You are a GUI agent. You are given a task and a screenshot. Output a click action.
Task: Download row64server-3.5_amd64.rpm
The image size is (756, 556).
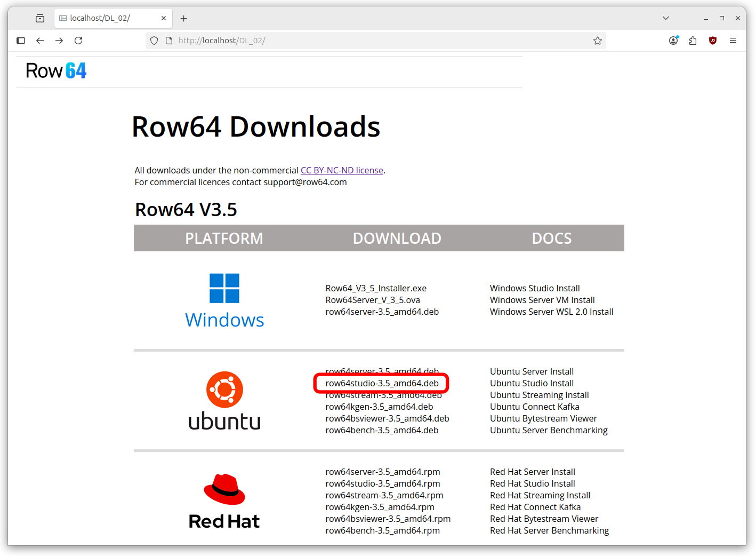[383, 472]
